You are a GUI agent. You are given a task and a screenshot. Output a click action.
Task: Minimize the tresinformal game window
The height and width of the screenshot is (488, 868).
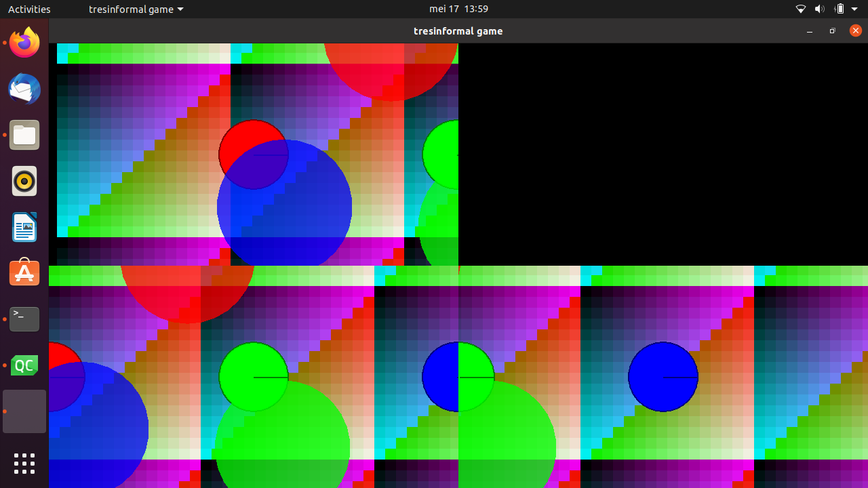(810, 31)
